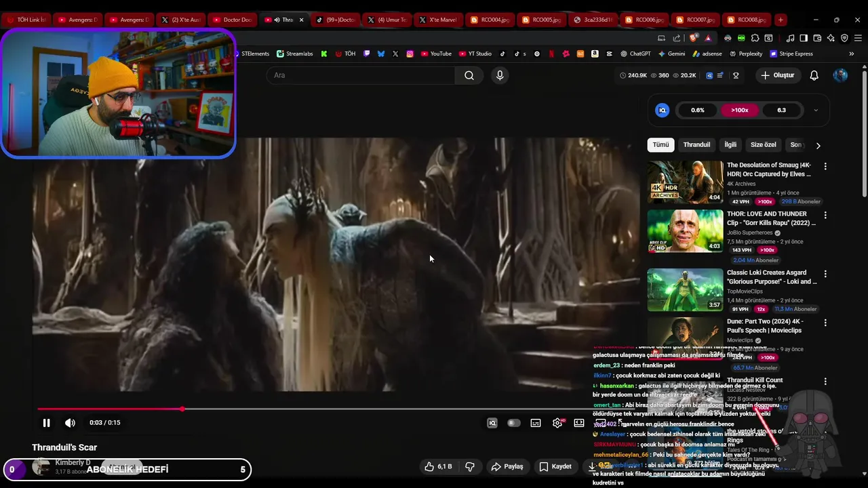Start voice search with microphone icon
868x488 pixels.
click(x=500, y=75)
